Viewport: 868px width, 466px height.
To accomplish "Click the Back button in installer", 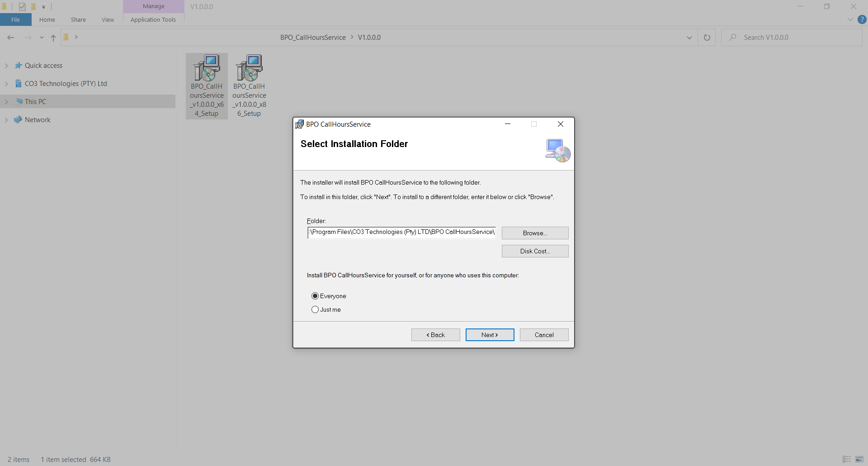I will pyautogui.click(x=436, y=335).
